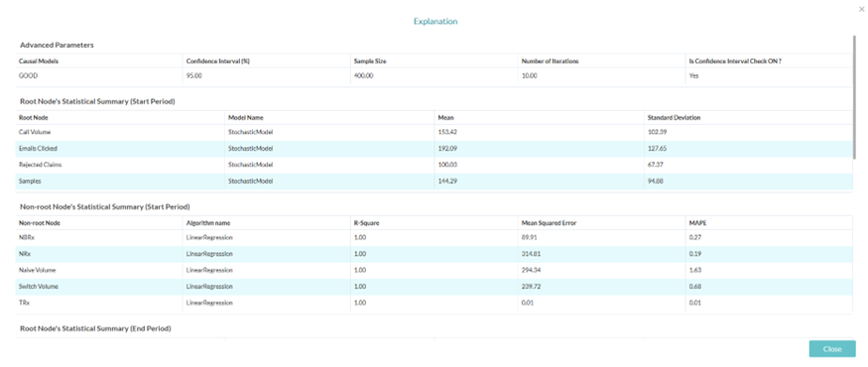Click the 192.09 mean for Emails Clicked
Image resolution: width=868 pixels, height=367 pixels.
(446, 149)
